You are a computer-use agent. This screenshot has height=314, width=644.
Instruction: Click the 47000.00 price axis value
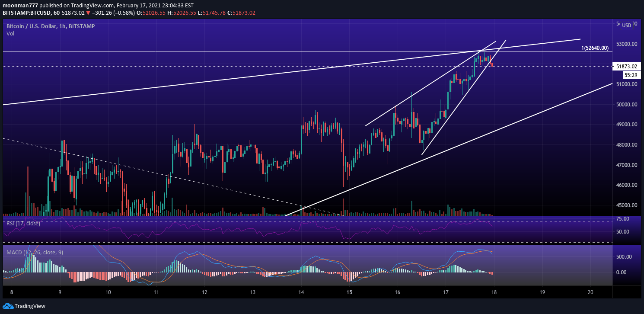pos(628,165)
